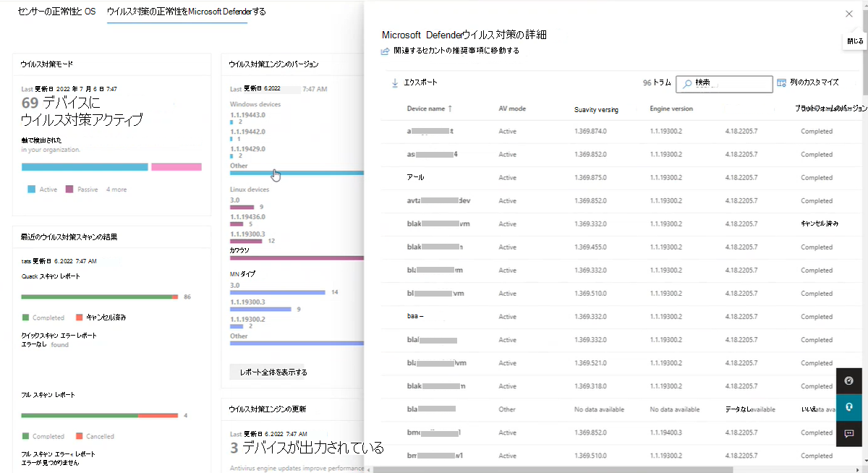The image size is (868, 473).
Task: Switch to the センサーの正常性と OS tab
Action: click(x=56, y=12)
